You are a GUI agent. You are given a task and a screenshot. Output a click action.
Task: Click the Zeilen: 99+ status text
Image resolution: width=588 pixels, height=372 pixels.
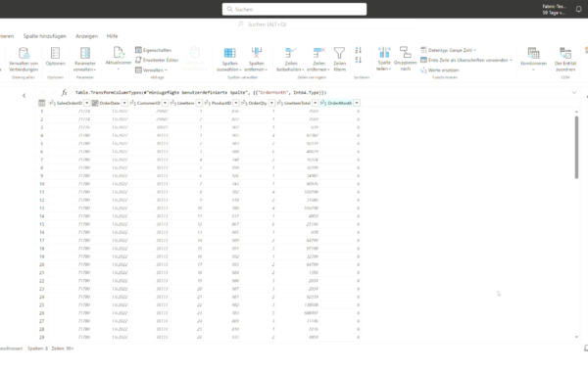[63, 349]
